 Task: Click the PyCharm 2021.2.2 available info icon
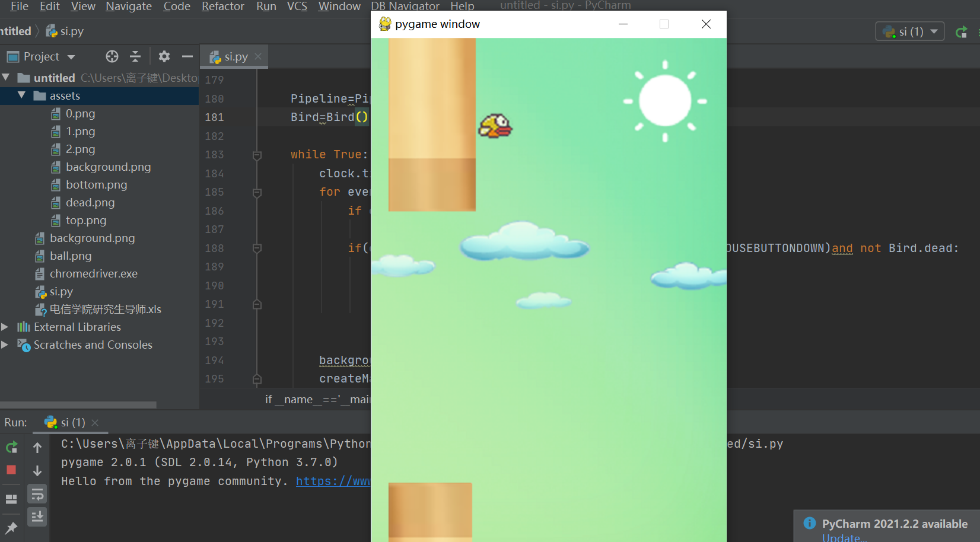(810, 523)
